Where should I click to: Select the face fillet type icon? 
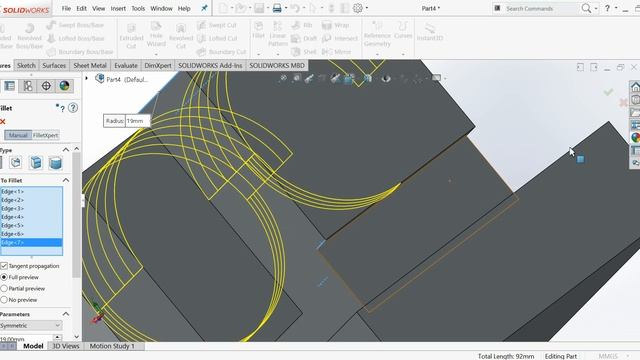[x=36, y=163]
